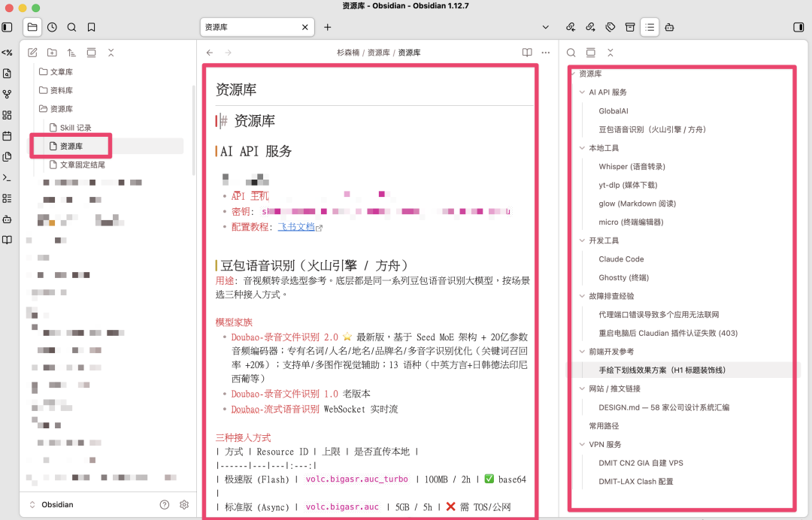Open Templater from the left ribbon
The width and height of the screenshot is (812, 520).
[x=8, y=53]
